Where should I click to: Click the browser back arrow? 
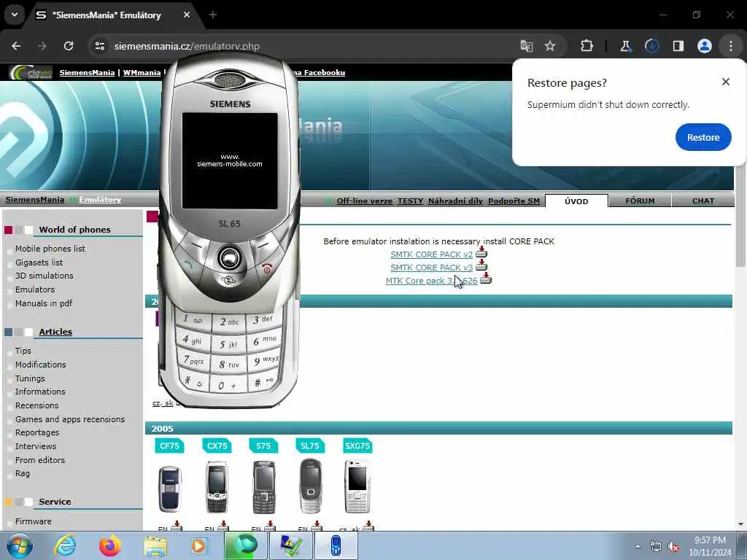[16, 46]
